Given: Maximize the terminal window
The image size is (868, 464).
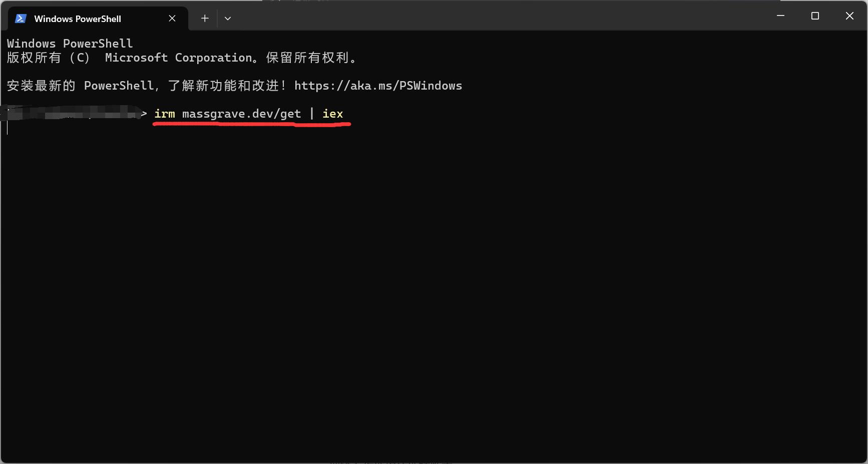Looking at the screenshot, I should coord(815,16).
